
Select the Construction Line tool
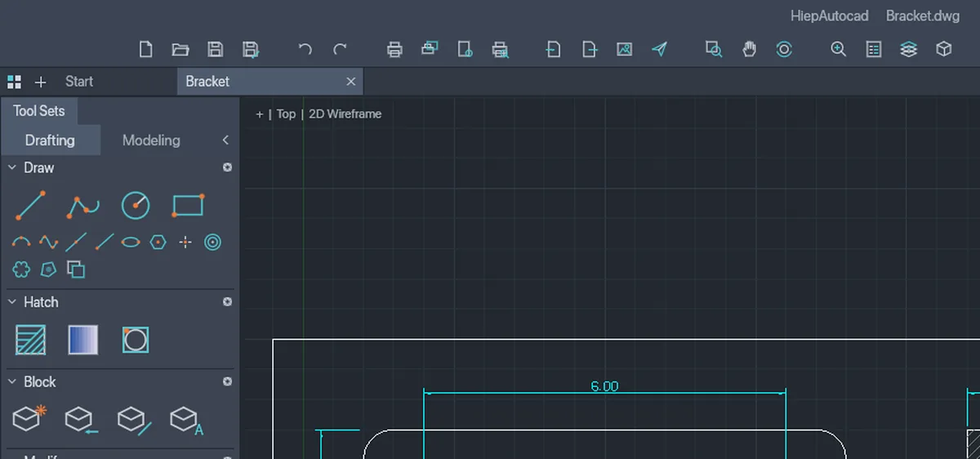click(76, 242)
